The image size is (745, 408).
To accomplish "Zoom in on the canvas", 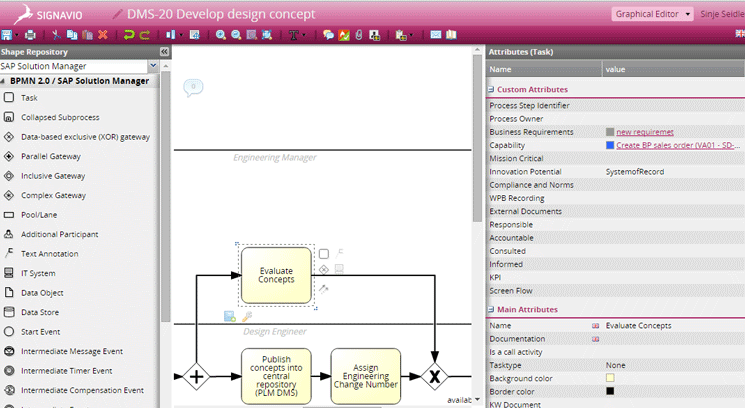I will (221, 35).
